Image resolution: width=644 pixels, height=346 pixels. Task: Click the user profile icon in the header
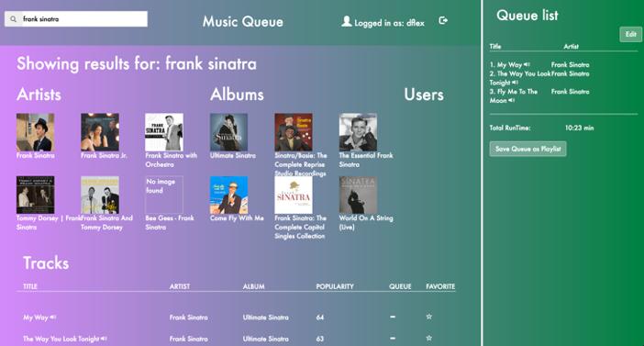(346, 21)
